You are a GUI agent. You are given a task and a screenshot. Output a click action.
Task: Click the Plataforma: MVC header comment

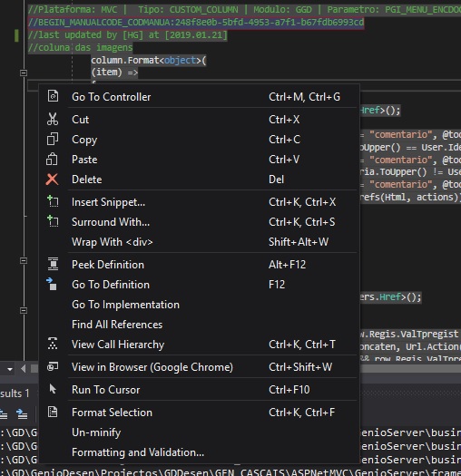pos(244,9)
